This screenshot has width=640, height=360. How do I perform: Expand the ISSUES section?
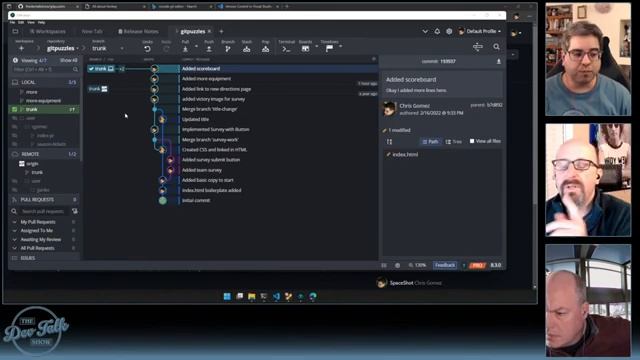click(x=44, y=258)
